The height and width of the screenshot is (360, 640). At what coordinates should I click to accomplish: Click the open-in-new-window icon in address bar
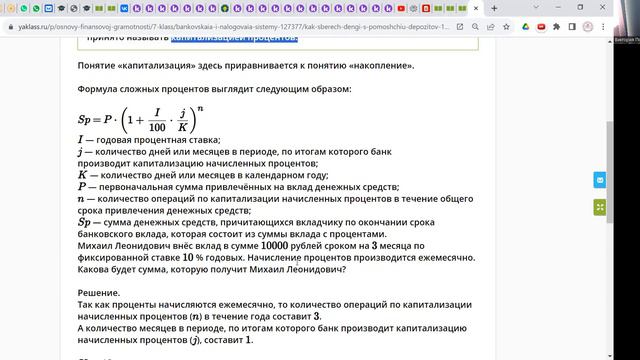pos(460,27)
